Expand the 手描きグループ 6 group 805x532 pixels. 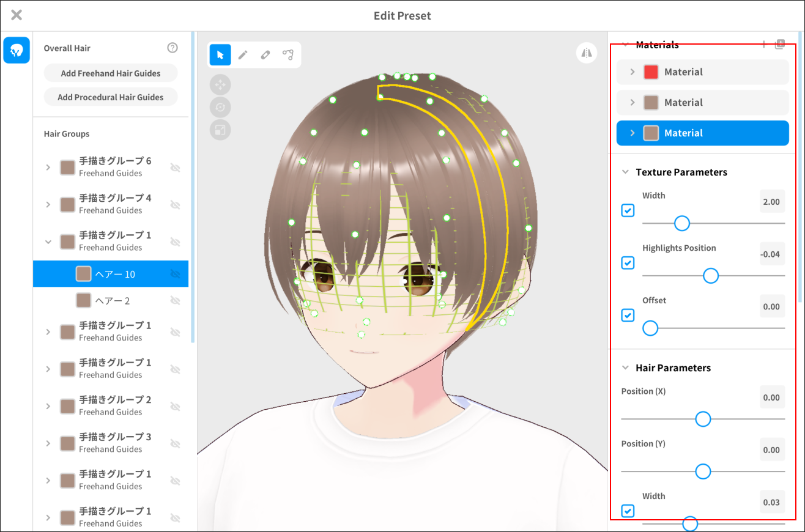(x=48, y=167)
